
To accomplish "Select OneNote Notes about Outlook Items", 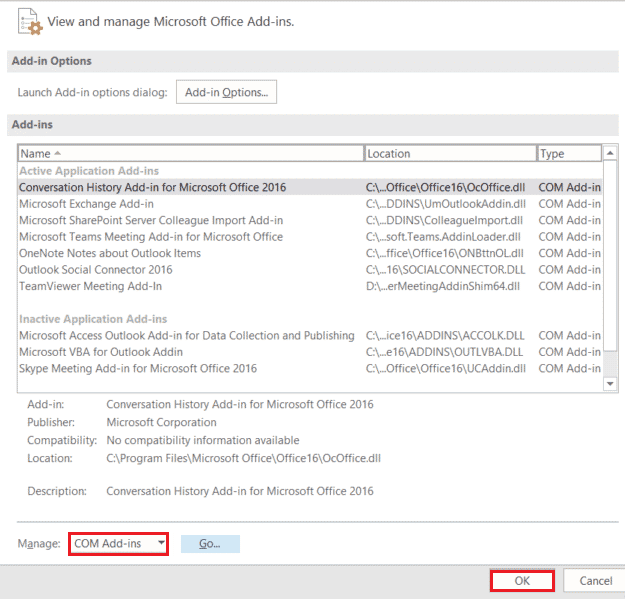I will click(x=310, y=253).
